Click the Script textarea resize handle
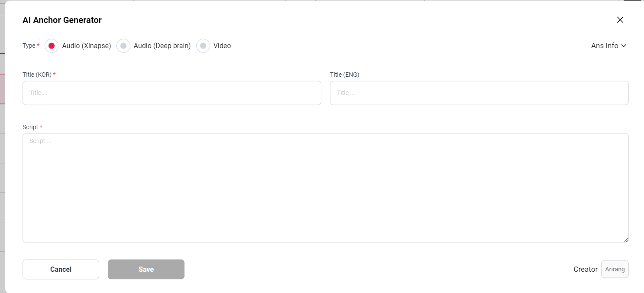The height and width of the screenshot is (293, 644). point(626,240)
